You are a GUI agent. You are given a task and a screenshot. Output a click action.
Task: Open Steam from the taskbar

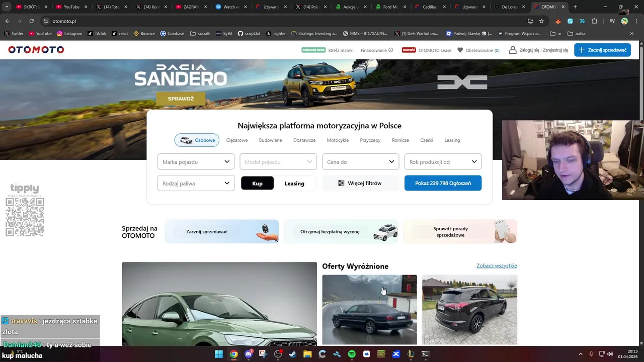pyautogui.click(x=292, y=354)
